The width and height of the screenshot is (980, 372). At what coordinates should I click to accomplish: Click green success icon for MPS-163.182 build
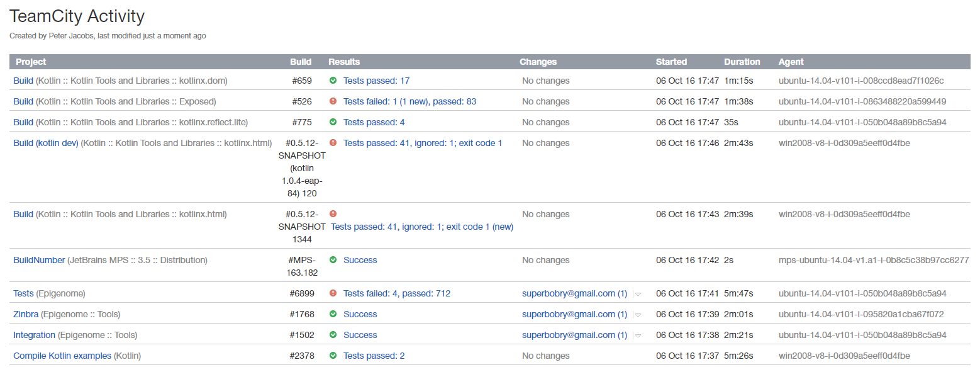[333, 260]
